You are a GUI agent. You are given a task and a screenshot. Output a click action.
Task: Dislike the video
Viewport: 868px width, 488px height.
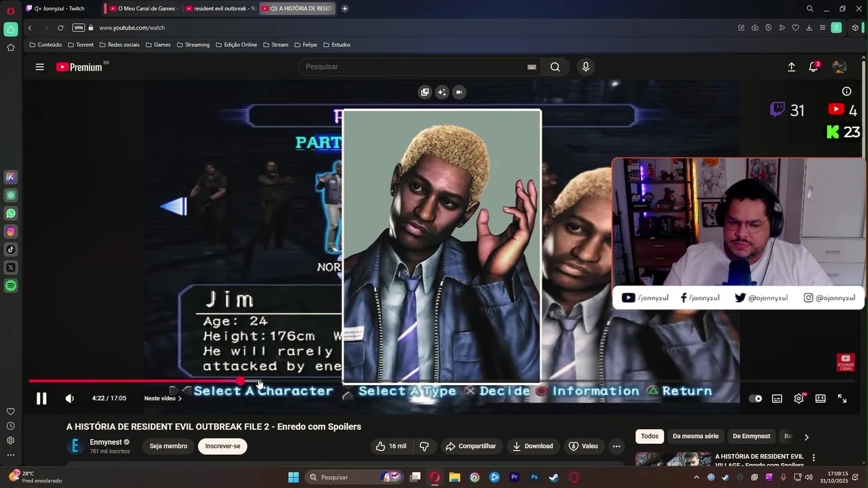click(424, 446)
